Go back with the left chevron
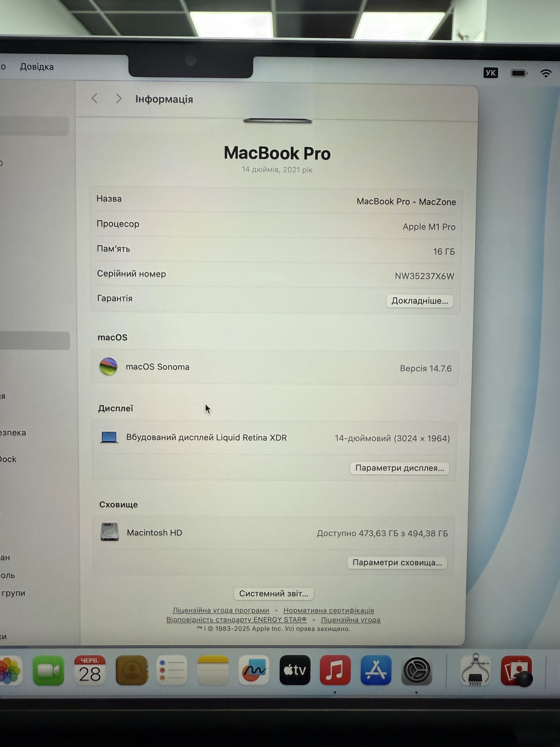 (x=94, y=99)
